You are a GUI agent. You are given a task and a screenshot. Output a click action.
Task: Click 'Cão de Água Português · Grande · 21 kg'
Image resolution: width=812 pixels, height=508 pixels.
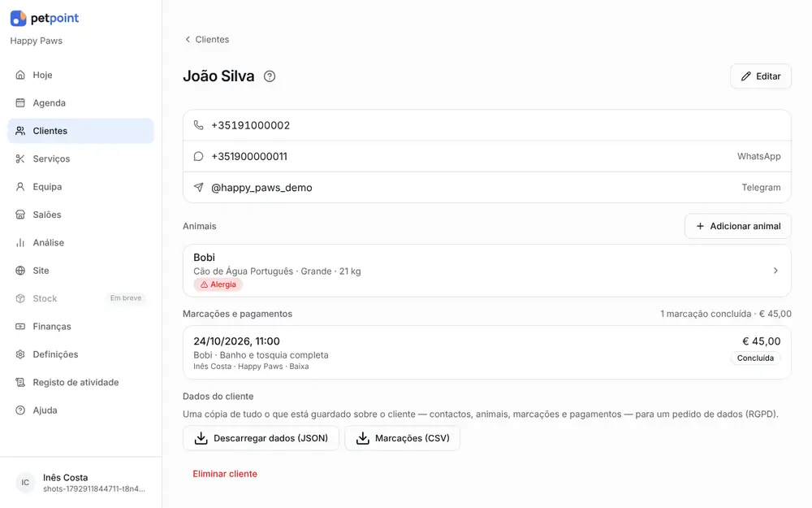pyautogui.click(x=277, y=271)
